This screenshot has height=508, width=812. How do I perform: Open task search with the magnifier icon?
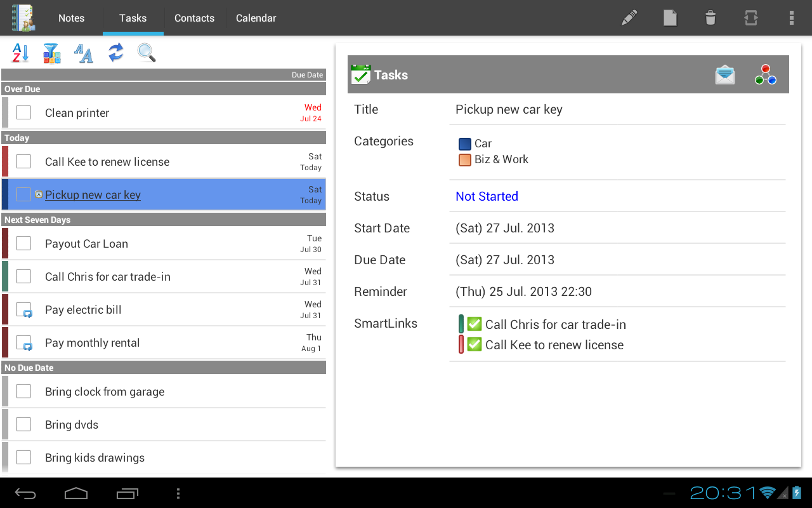click(x=146, y=53)
